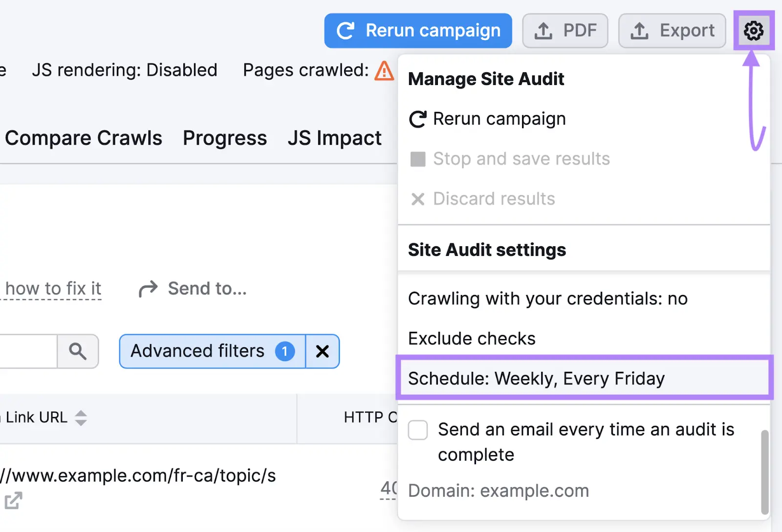Screen dimensions: 782x532
Task: Click the Export upload icon
Action: tap(640, 30)
